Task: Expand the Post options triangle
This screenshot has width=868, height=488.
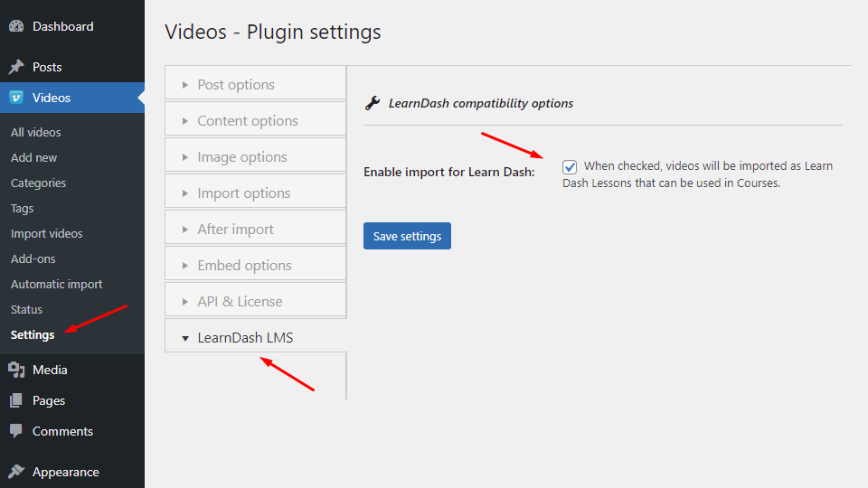Action: click(x=185, y=85)
